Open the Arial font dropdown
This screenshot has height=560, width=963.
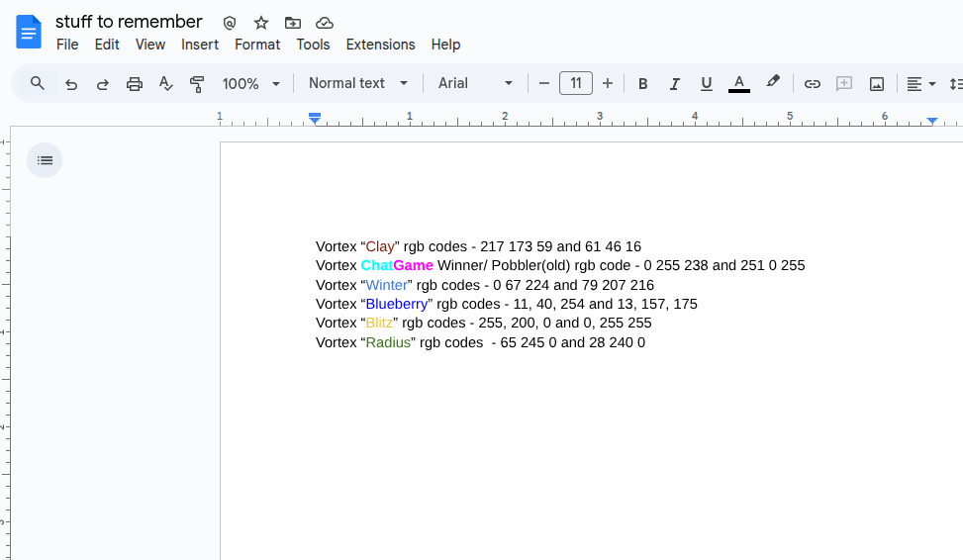[x=475, y=83]
